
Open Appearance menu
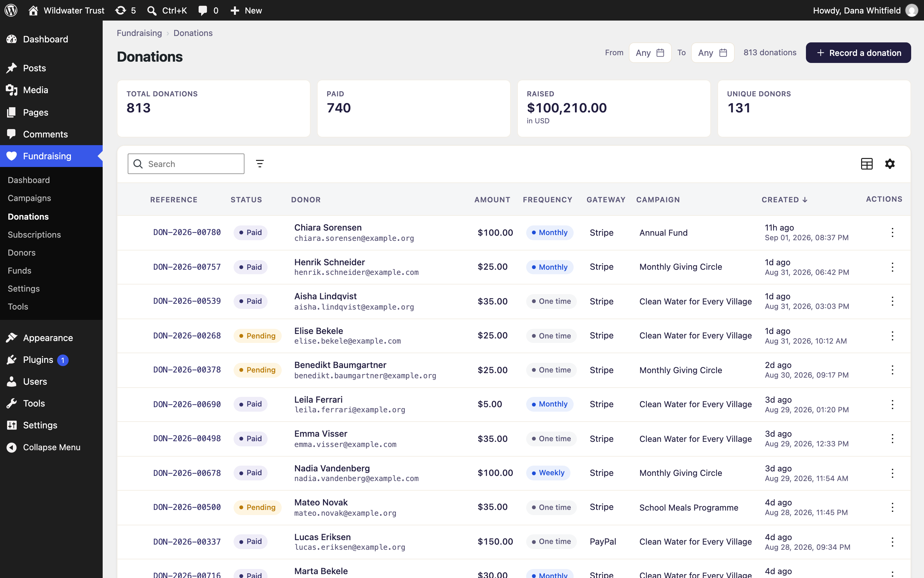point(51,338)
